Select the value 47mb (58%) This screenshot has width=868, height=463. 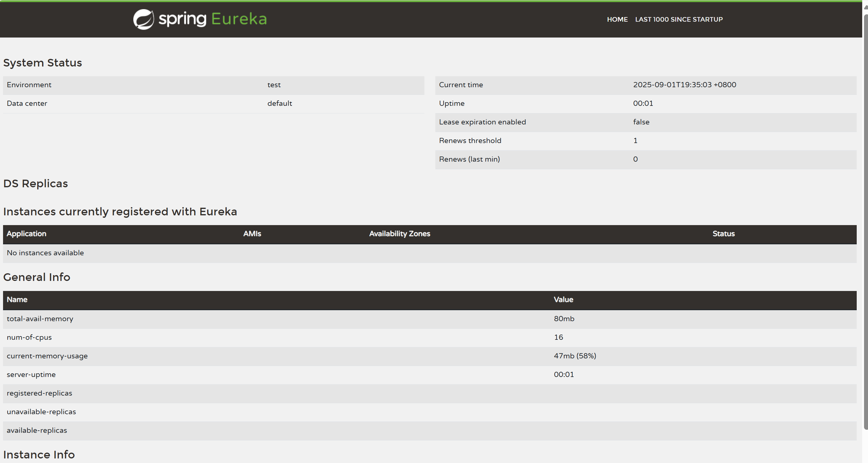[x=575, y=356]
